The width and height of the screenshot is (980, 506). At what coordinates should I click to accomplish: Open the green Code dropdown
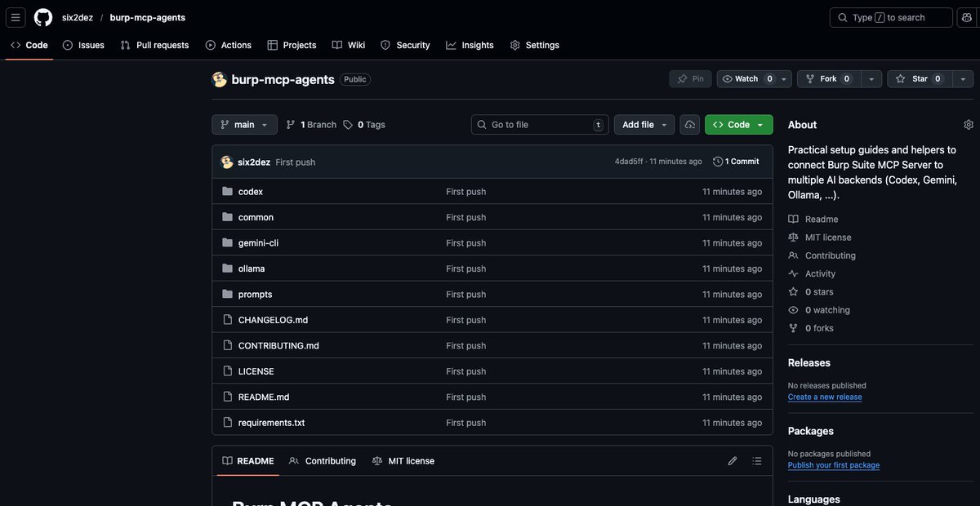point(739,125)
